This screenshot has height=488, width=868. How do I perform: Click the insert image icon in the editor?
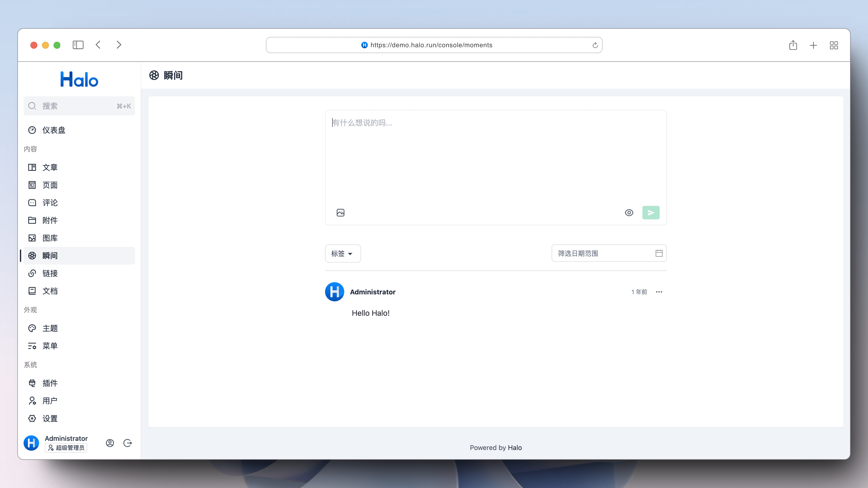[340, 213]
